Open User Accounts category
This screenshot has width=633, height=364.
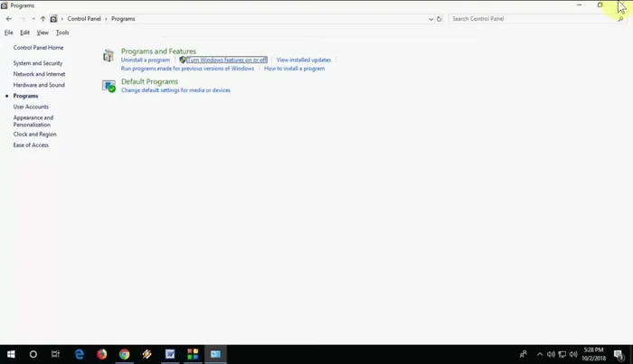(31, 107)
